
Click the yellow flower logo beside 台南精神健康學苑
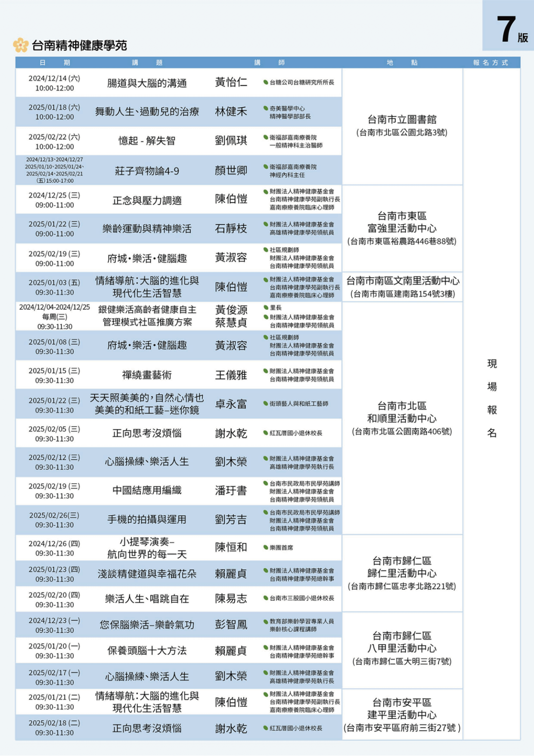point(21,45)
